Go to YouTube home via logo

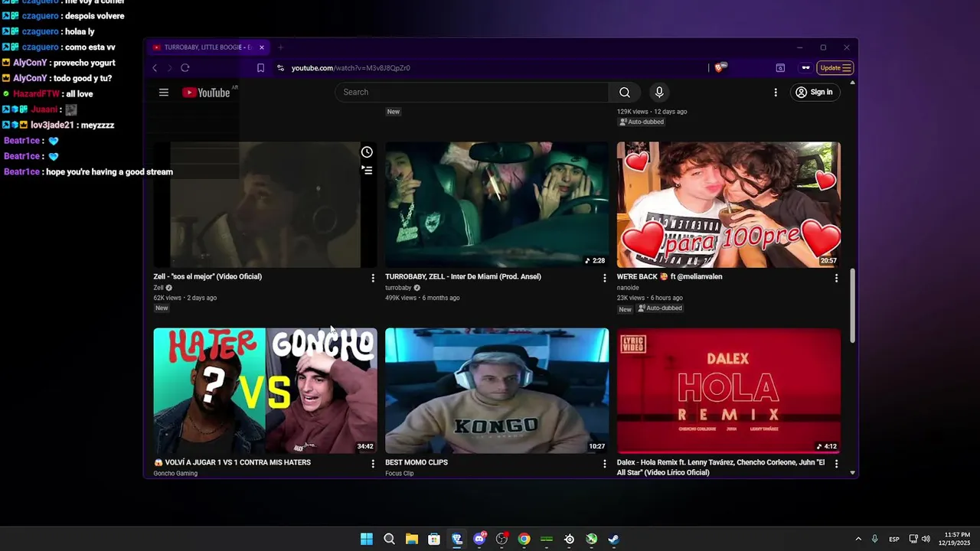click(206, 93)
